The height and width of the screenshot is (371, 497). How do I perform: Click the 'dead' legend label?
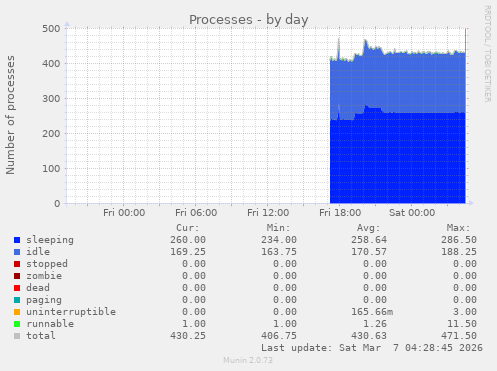38,288
